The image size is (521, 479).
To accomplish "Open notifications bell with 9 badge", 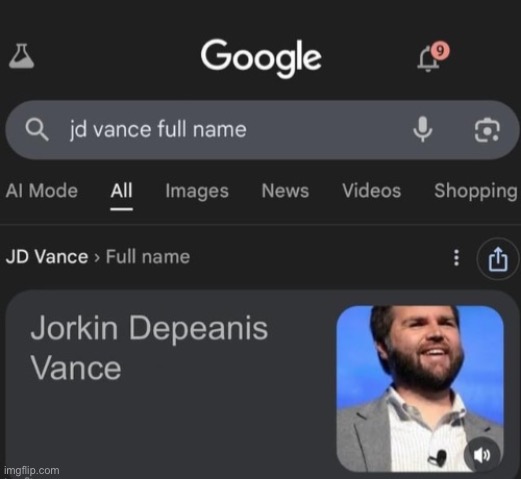I will point(432,57).
